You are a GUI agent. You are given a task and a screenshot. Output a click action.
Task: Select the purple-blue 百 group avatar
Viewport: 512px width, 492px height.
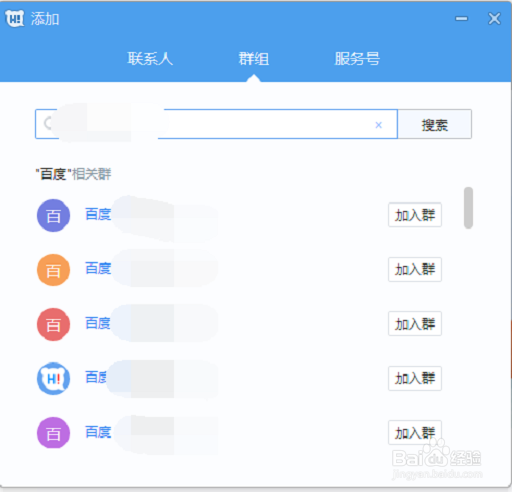[x=53, y=216]
